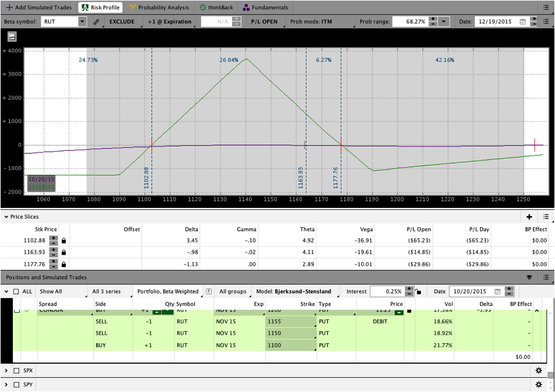This screenshot has height=392, width=555.
Task: Open settings gear for SPX group
Action: [x=539, y=370]
